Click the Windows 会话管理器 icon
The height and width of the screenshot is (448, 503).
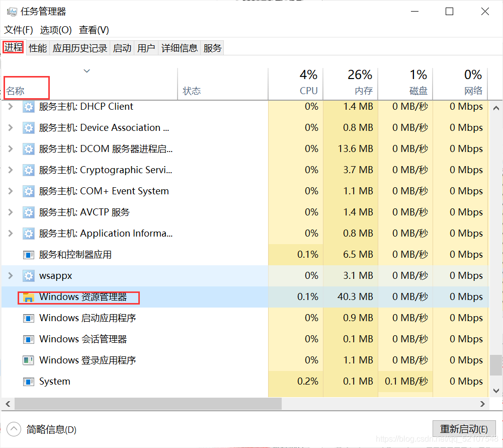(x=29, y=340)
